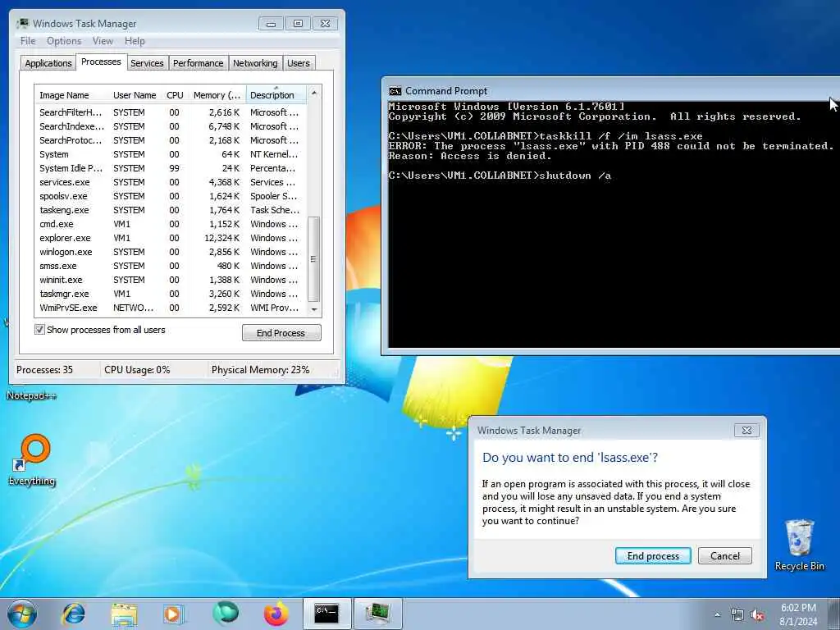The height and width of the screenshot is (630, 840).
Task: Switch to the Users tab
Action: 299,63
